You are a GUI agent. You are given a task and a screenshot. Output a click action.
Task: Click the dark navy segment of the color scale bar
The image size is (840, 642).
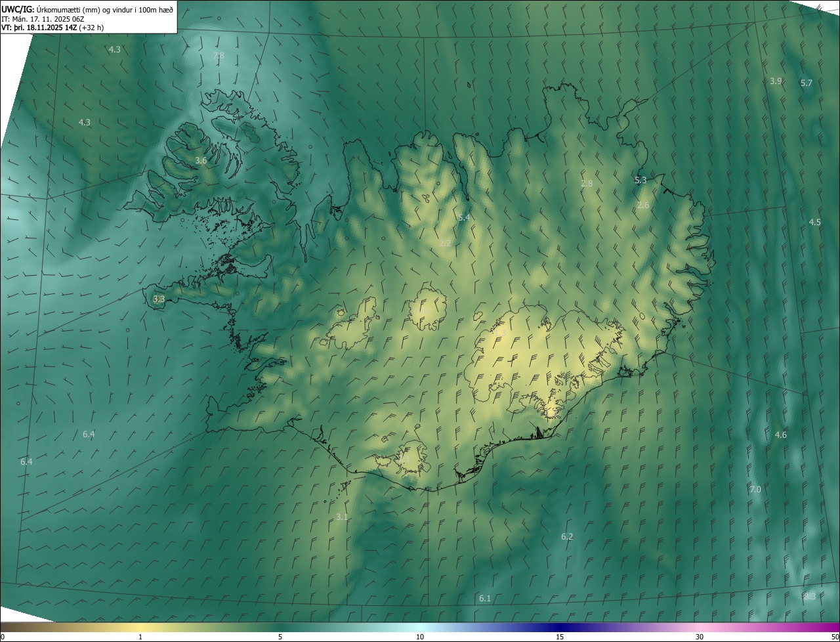coord(560,627)
